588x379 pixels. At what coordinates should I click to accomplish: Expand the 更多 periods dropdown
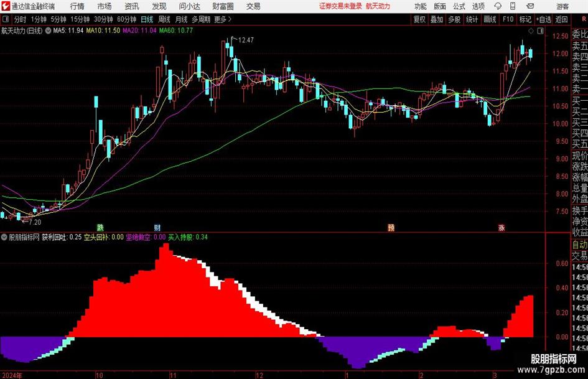coord(223,19)
